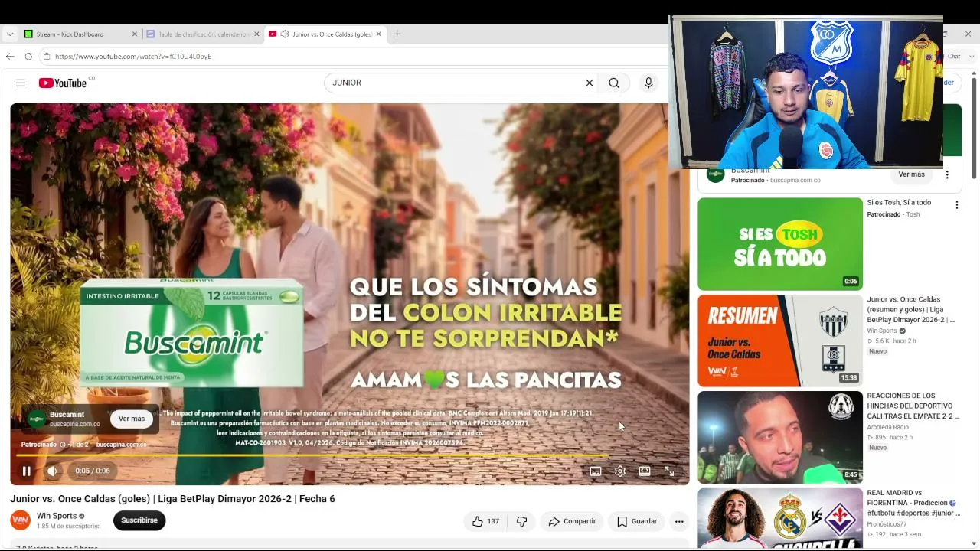Close the Junior vs. Once Caldas tab

(x=378, y=34)
